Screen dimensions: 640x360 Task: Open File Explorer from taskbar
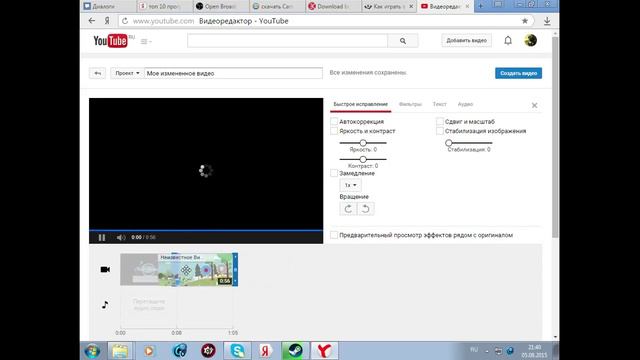pyautogui.click(x=120, y=351)
